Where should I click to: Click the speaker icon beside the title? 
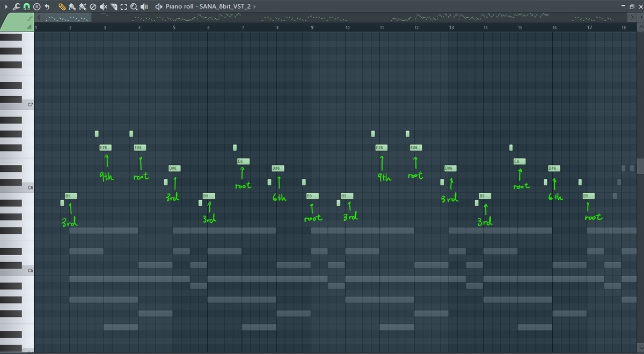(x=159, y=6)
